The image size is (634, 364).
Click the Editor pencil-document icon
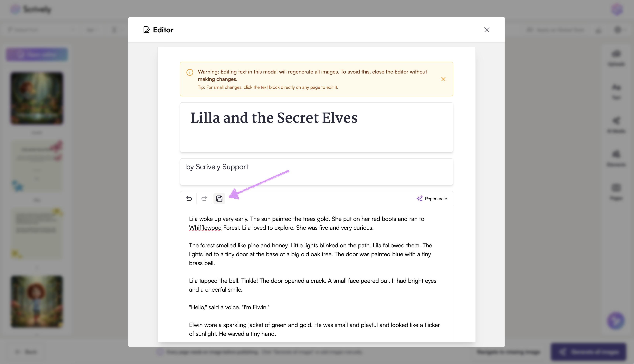(147, 30)
